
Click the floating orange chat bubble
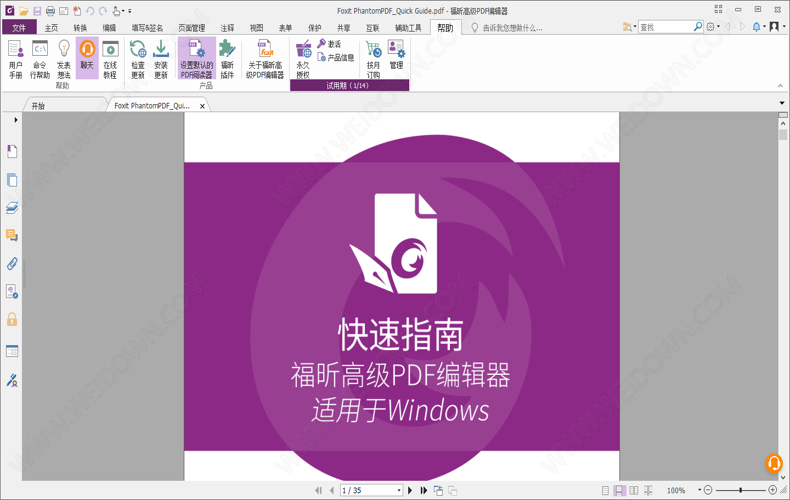coord(774,463)
